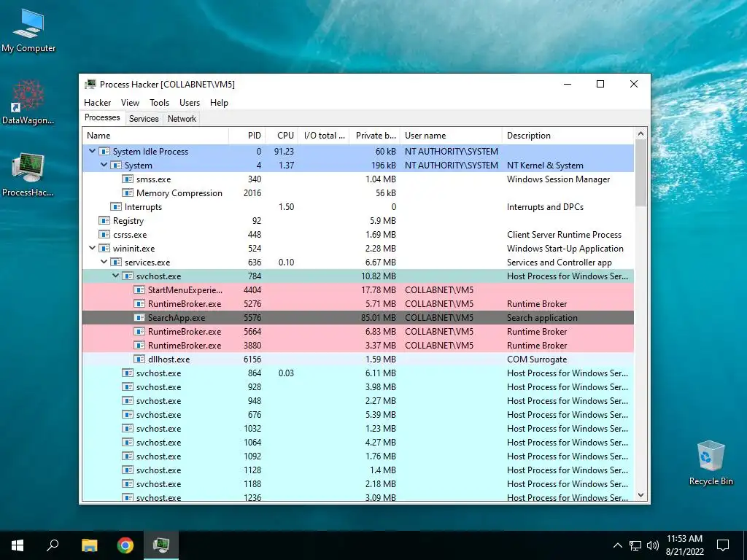Select svchost.exe row PID 1128
This screenshot has height=560, width=747.
[x=358, y=470]
